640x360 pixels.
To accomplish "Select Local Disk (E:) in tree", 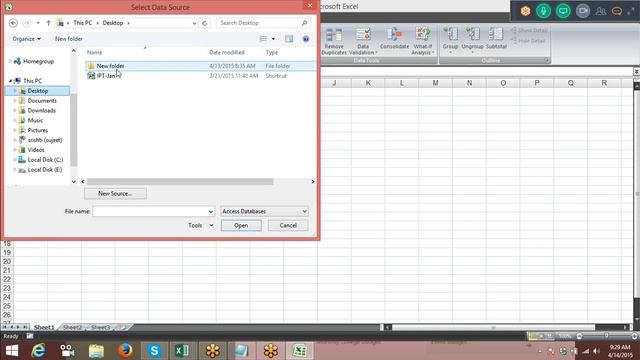I will click(x=44, y=169).
